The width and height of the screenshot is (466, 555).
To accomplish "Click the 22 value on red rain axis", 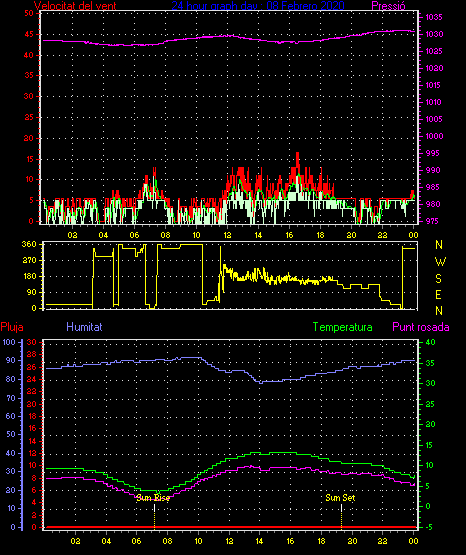I will [x=31, y=391].
